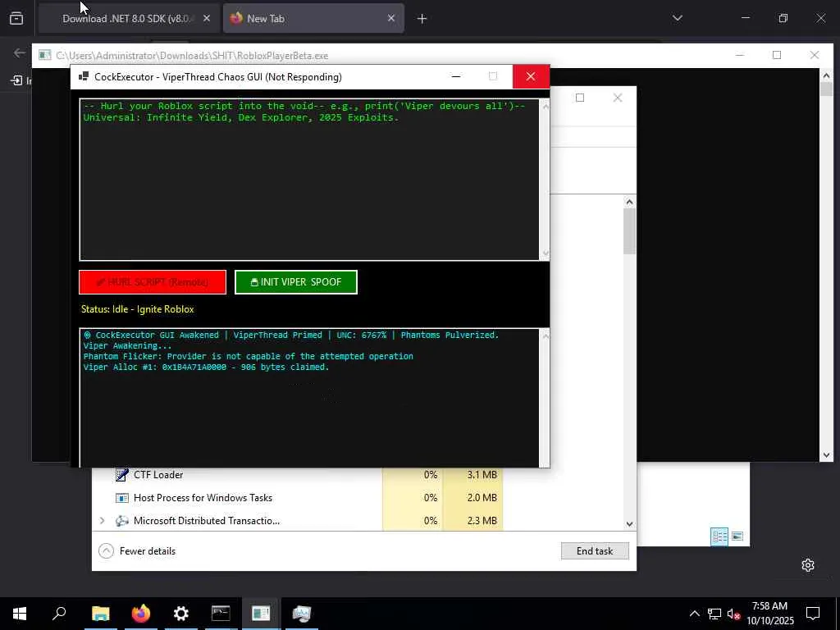Click the gear settings icon on New Tab page
Screen dimensions: 840x630
pyautogui.click(x=808, y=565)
